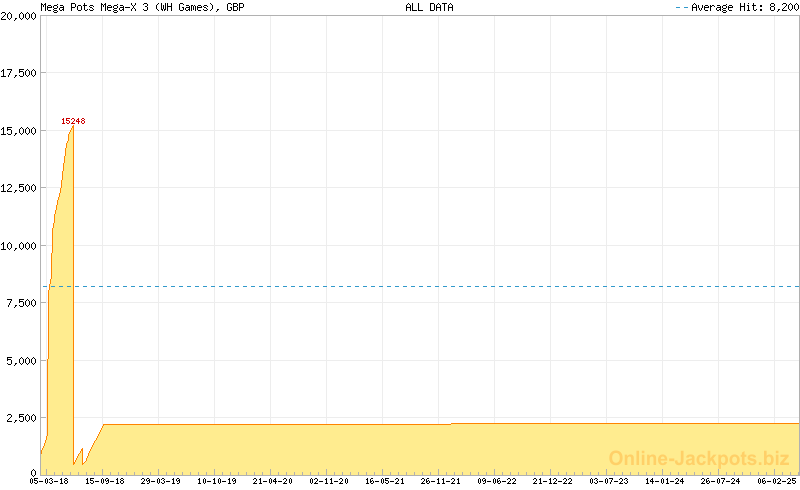Click the dashed blue average line
The width and height of the screenshot is (800, 490).
pos(420,287)
